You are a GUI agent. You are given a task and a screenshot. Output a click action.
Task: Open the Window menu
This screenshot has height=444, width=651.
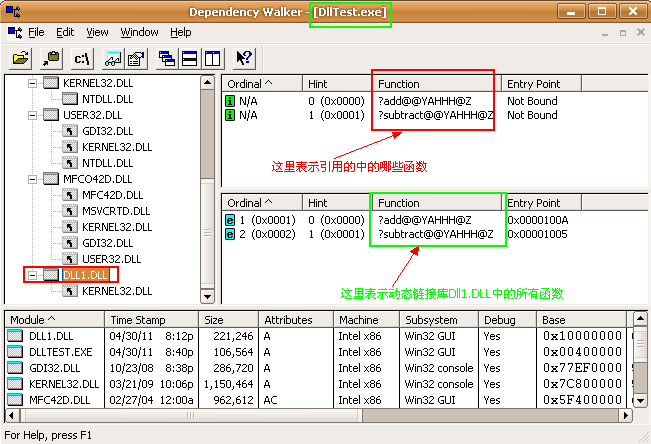coord(139,32)
